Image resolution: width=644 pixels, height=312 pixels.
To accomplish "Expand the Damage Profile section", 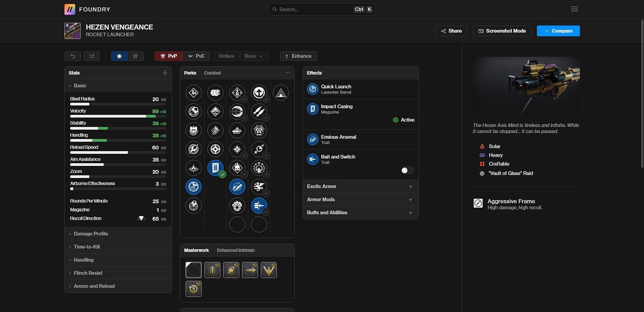I will [118, 234].
